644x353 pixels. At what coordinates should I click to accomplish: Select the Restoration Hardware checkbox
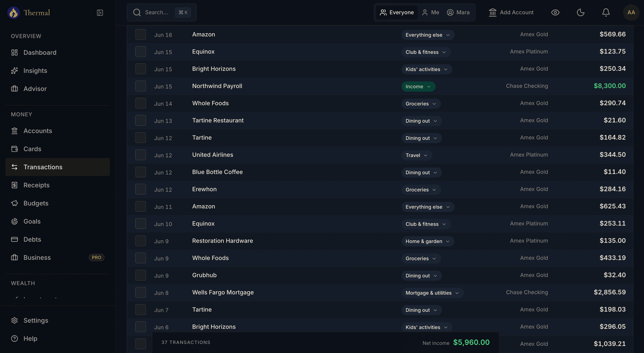141,241
